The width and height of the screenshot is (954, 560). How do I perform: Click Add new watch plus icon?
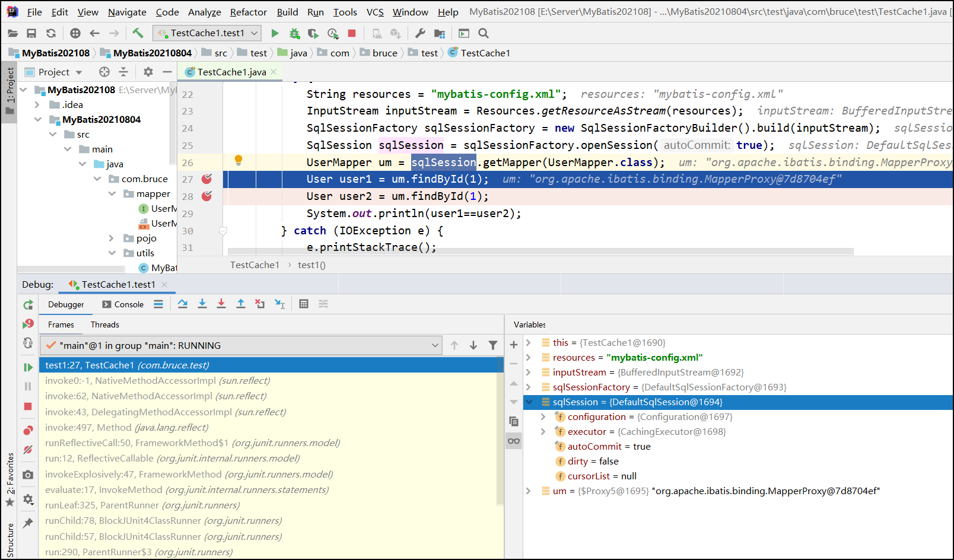pyautogui.click(x=514, y=344)
